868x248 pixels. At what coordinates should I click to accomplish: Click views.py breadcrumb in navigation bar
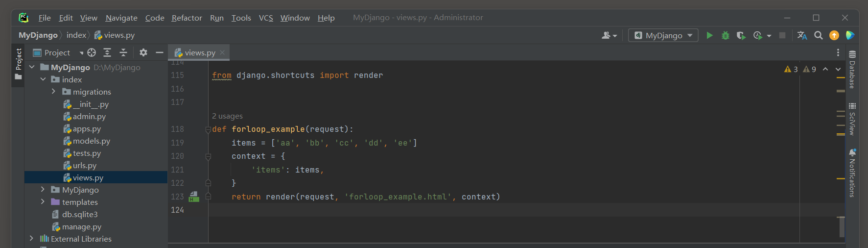pyautogui.click(x=115, y=35)
